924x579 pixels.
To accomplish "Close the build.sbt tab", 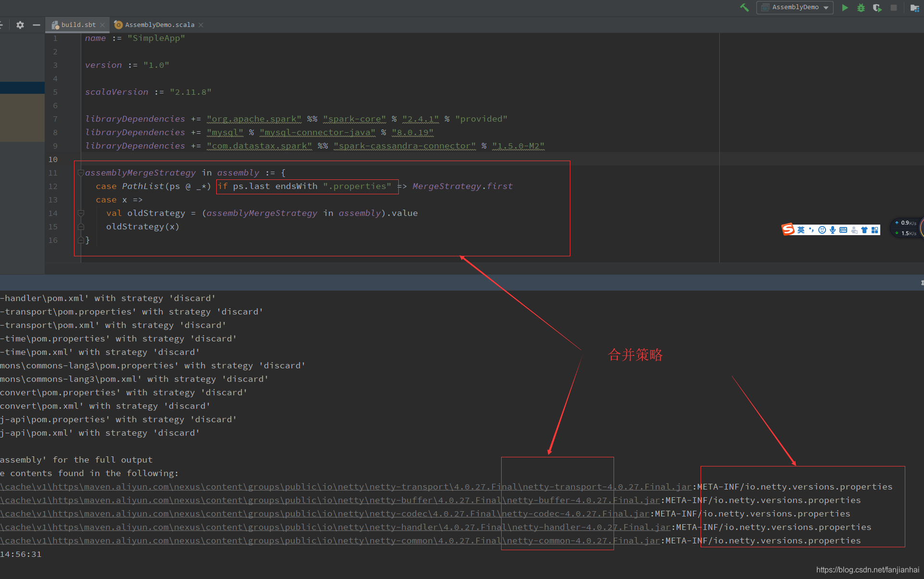I will tap(102, 25).
